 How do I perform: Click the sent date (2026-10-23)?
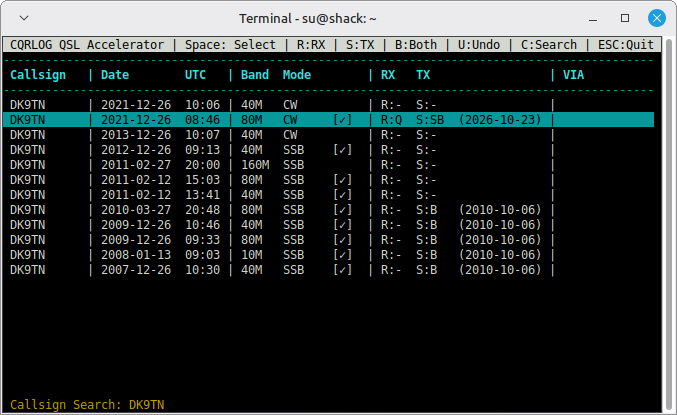500,120
